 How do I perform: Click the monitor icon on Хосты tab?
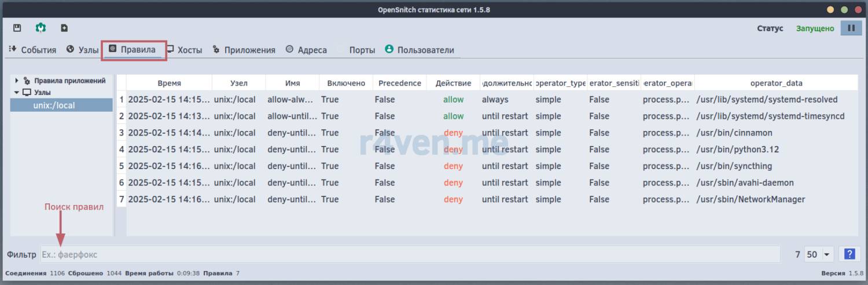pos(170,50)
